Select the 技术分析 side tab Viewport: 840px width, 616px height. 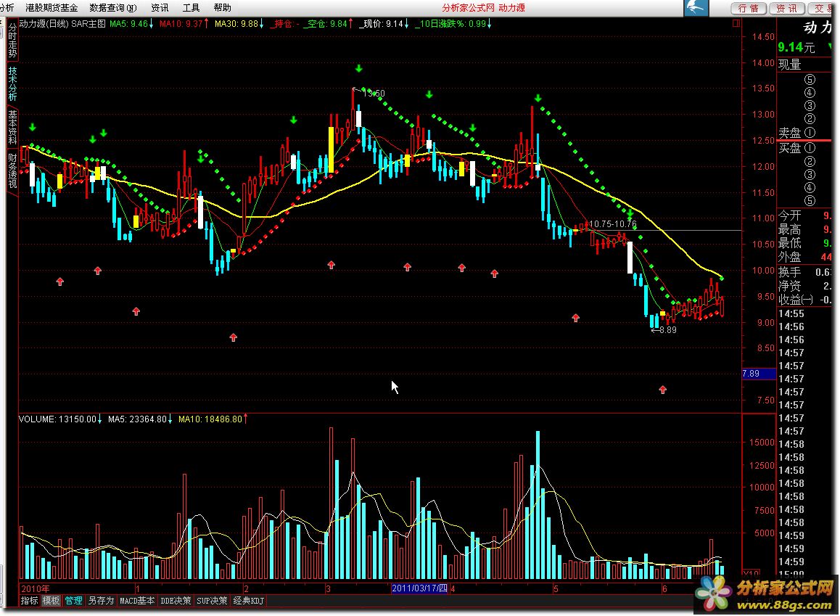click(12, 83)
